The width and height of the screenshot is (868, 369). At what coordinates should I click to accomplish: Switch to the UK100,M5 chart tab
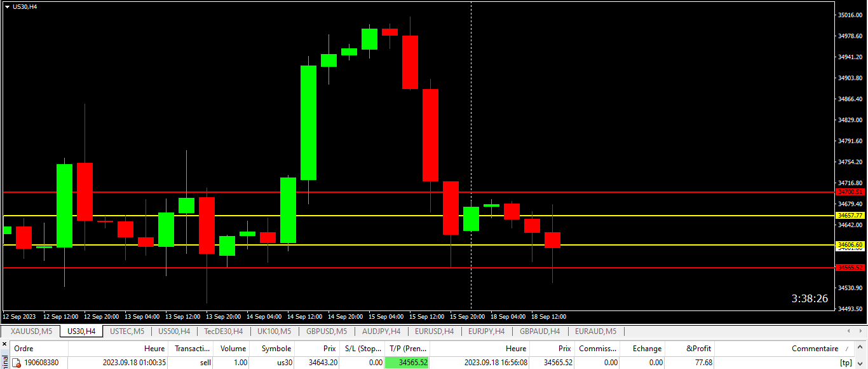pyautogui.click(x=274, y=331)
